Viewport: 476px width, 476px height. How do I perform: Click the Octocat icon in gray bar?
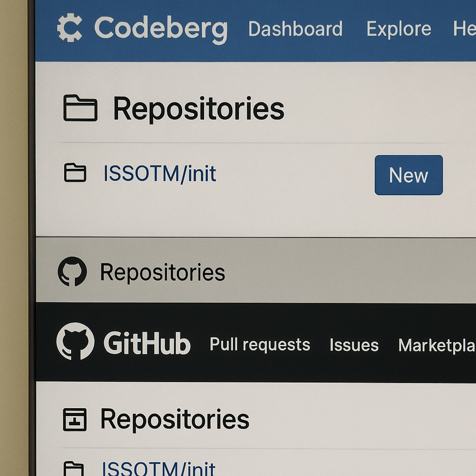[x=72, y=271]
